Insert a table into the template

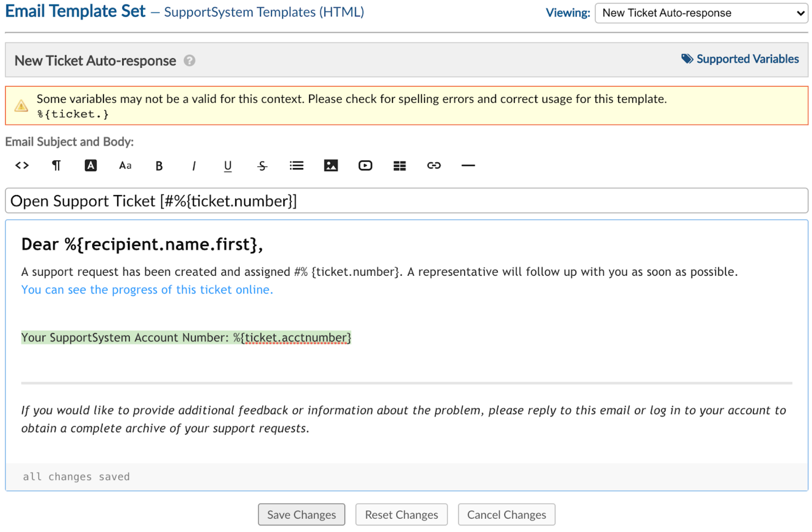click(x=399, y=165)
